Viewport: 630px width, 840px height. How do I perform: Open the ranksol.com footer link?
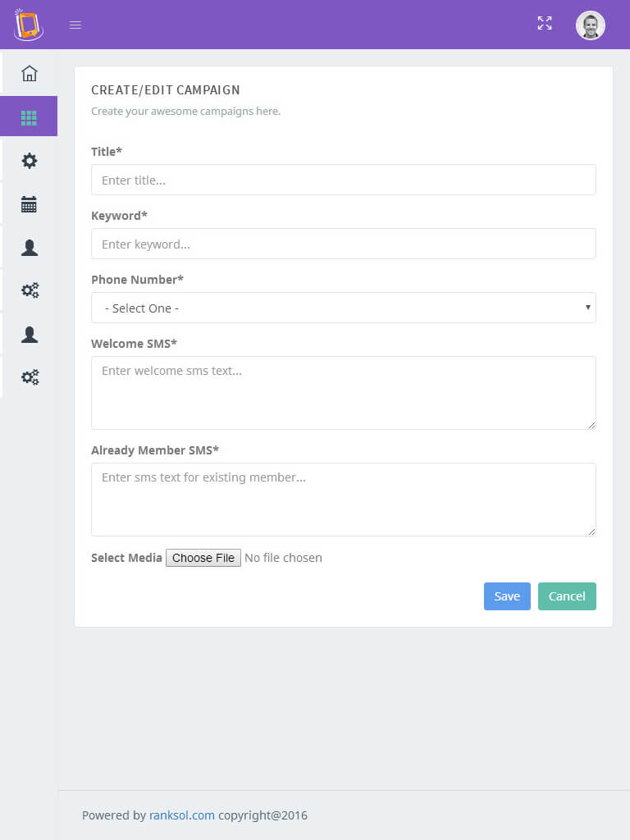[x=181, y=815]
